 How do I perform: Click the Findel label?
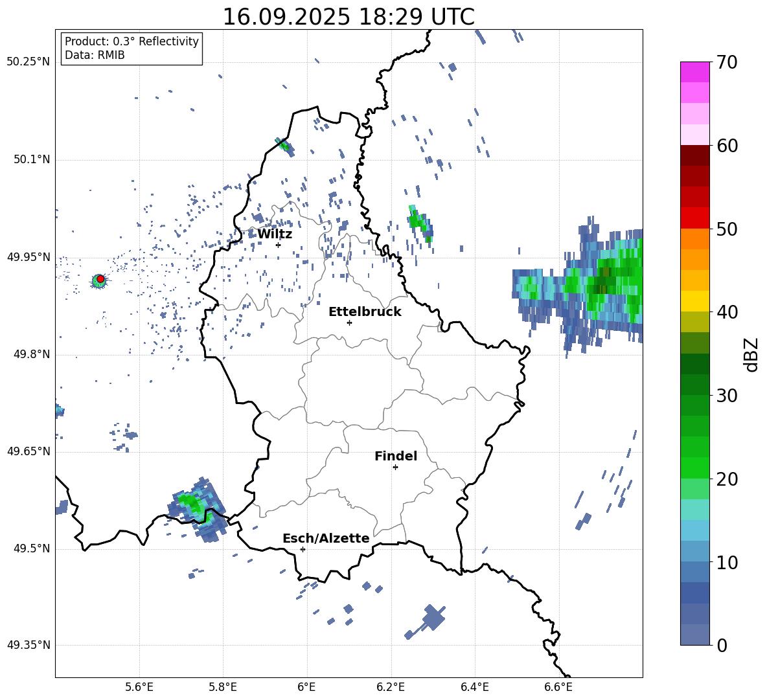coord(396,456)
